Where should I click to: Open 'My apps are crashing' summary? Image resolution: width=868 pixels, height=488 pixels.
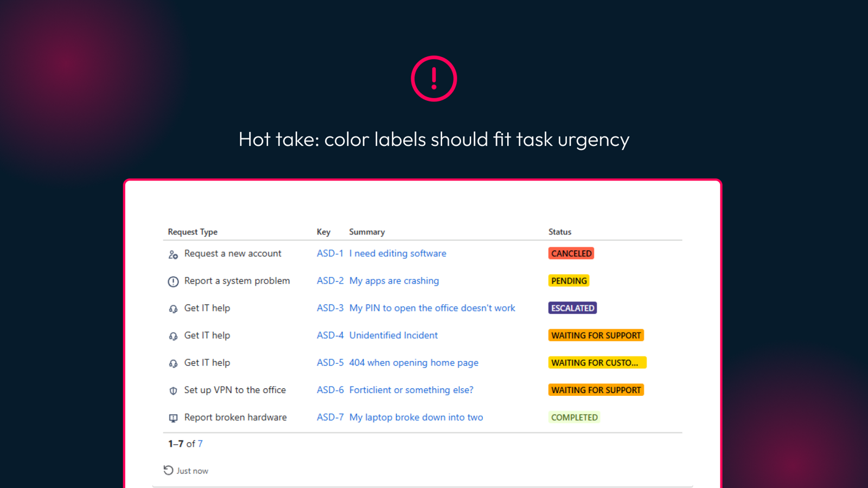pos(394,281)
